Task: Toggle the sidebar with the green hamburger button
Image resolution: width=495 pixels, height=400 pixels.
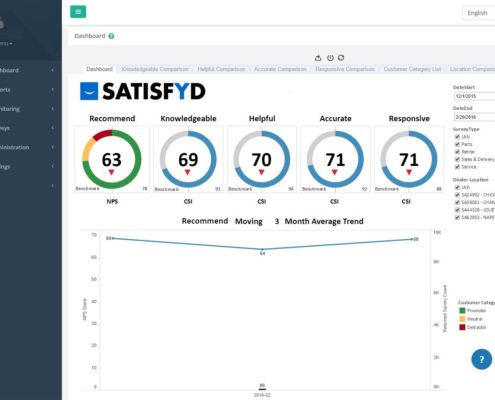Action: (78, 12)
